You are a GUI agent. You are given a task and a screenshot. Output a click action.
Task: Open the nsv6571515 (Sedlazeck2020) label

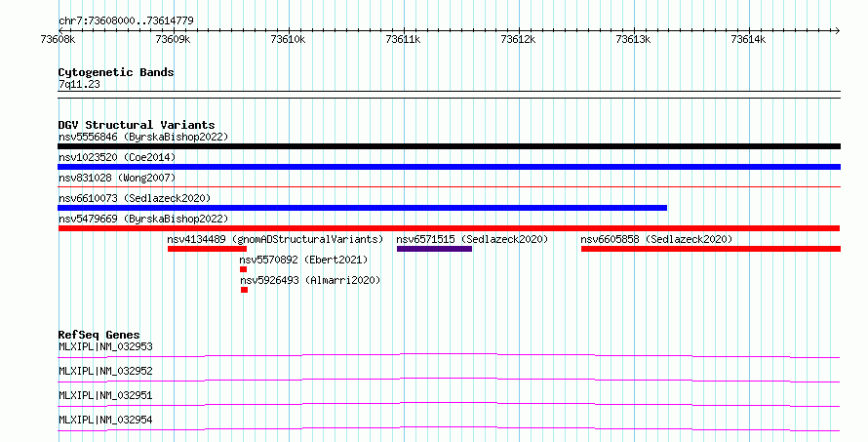[472, 239]
